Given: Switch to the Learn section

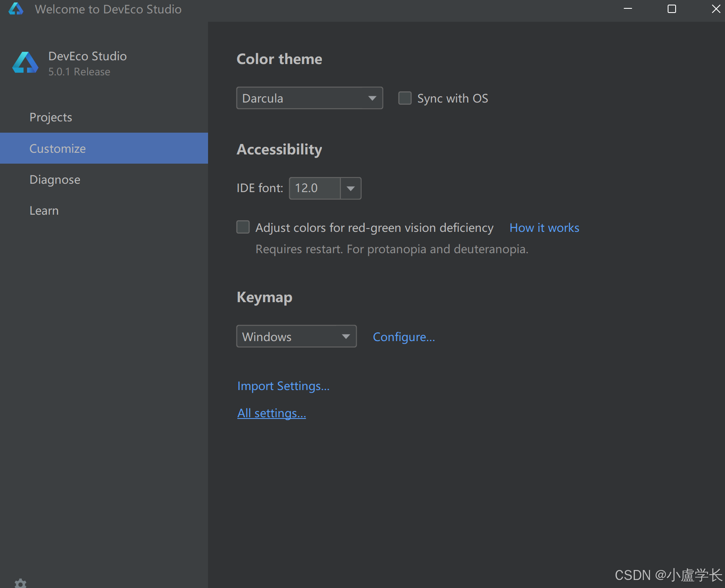Looking at the screenshot, I should [x=104, y=211].
